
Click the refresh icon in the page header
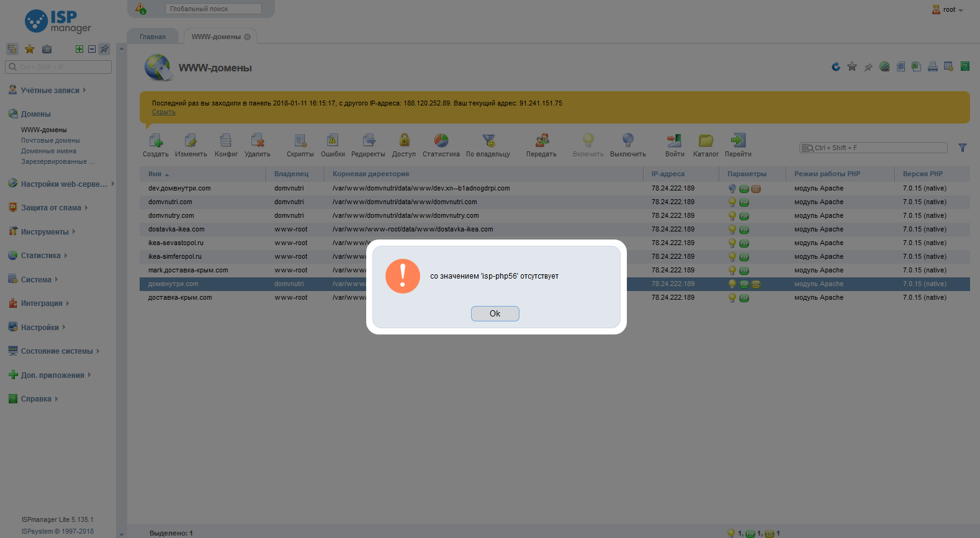point(836,66)
